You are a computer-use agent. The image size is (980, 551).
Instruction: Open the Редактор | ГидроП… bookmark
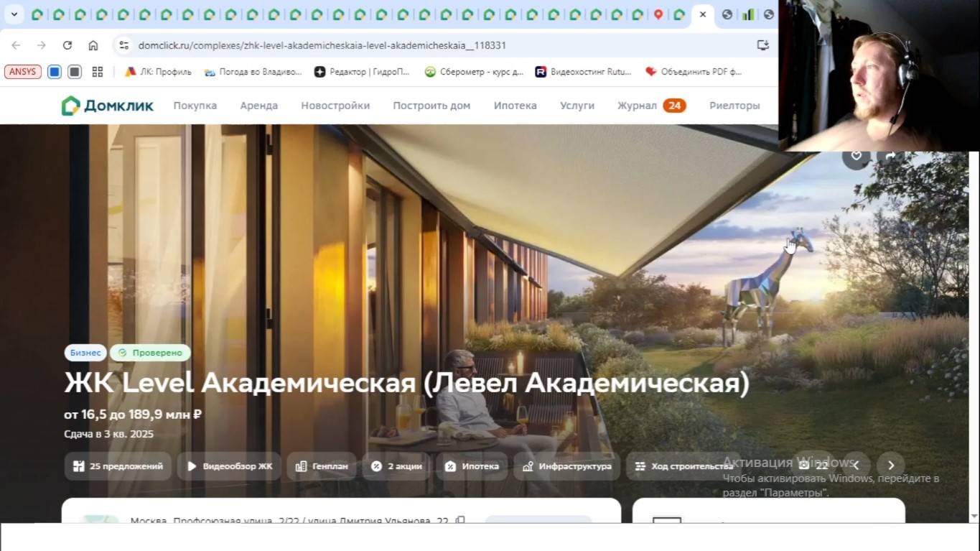[363, 72]
